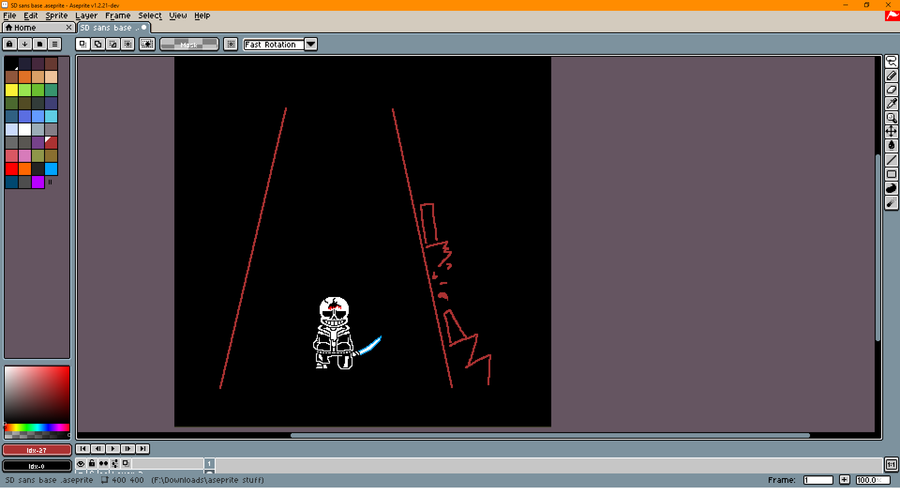Open the Select menu
Image resolution: width=900 pixels, height=488 pixels.
click(150, 16)
